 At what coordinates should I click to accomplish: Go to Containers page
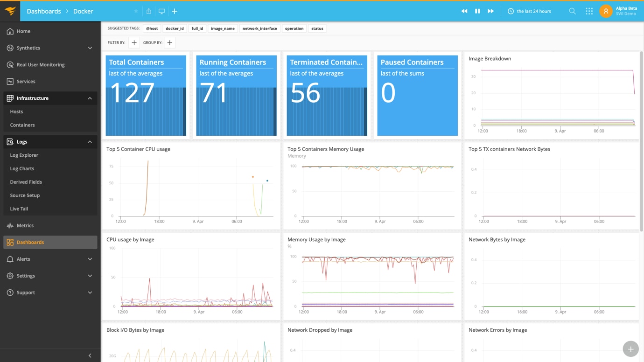pyautogui.click(x=22, y=125)
